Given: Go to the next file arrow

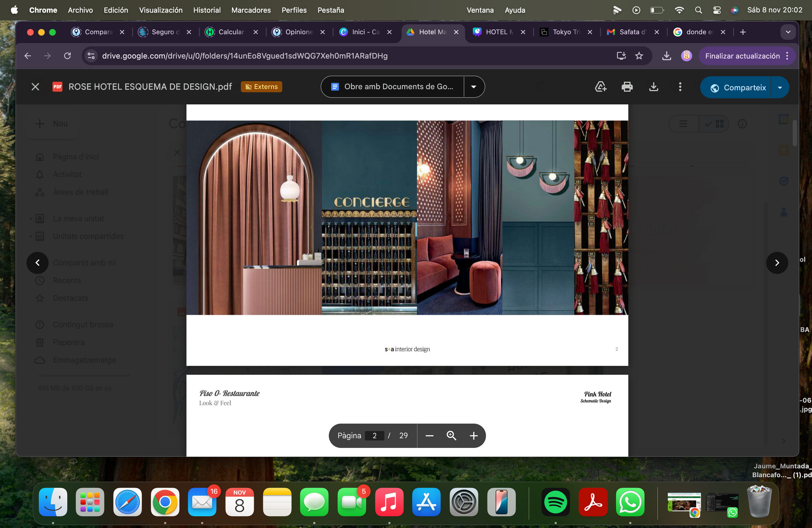Looking at the screenshot, I should coord(777,263).
